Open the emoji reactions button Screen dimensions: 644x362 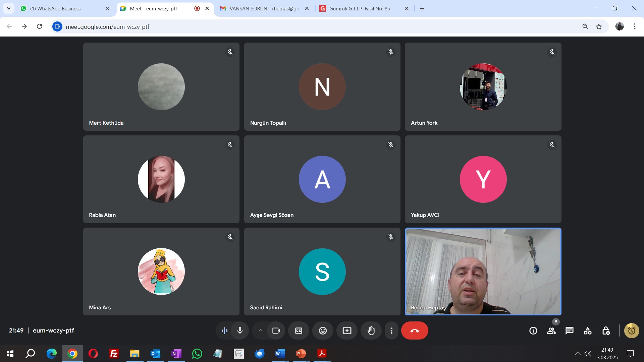(x=323, y=331)
